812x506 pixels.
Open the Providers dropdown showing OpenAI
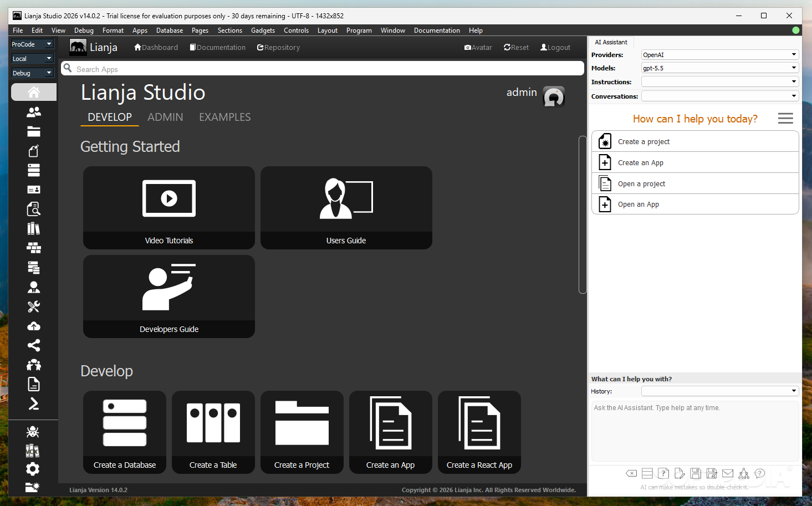pos(720,55)
